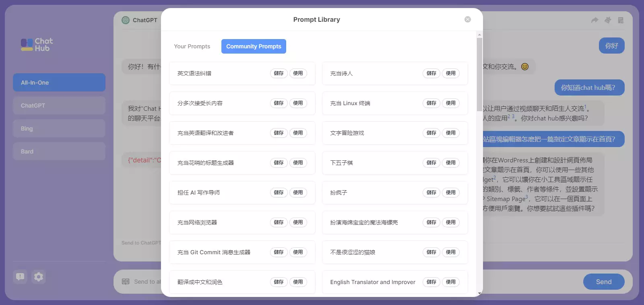Use the 英文语法纠错 prompt
The height and width of the screenshot is (305, 644).
click(298, 73)
